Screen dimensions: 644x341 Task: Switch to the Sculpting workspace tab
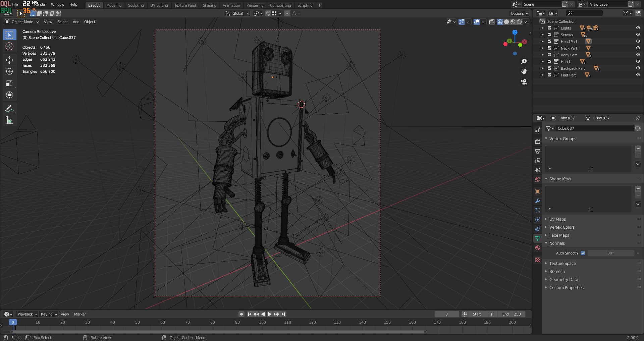[136, 5]
